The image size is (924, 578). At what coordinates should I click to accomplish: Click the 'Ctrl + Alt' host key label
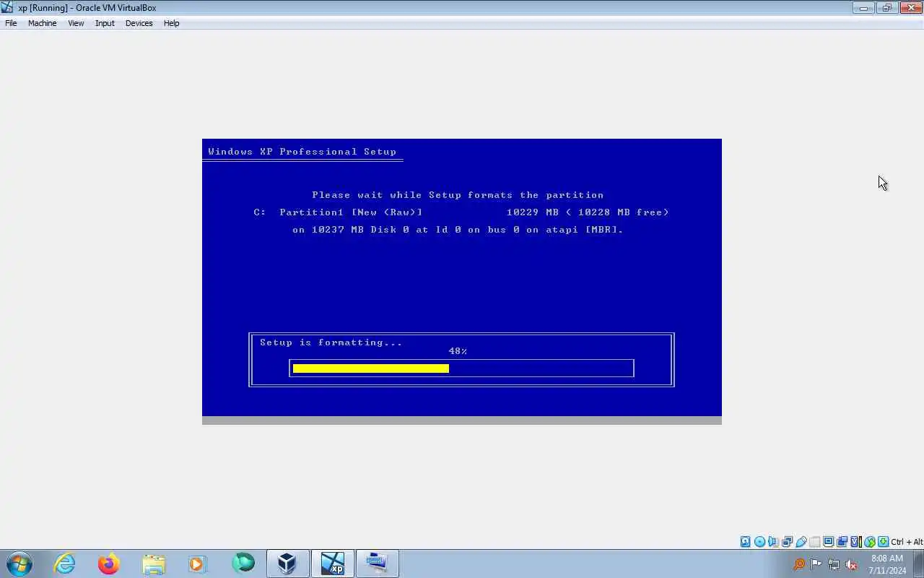(907, 542)
